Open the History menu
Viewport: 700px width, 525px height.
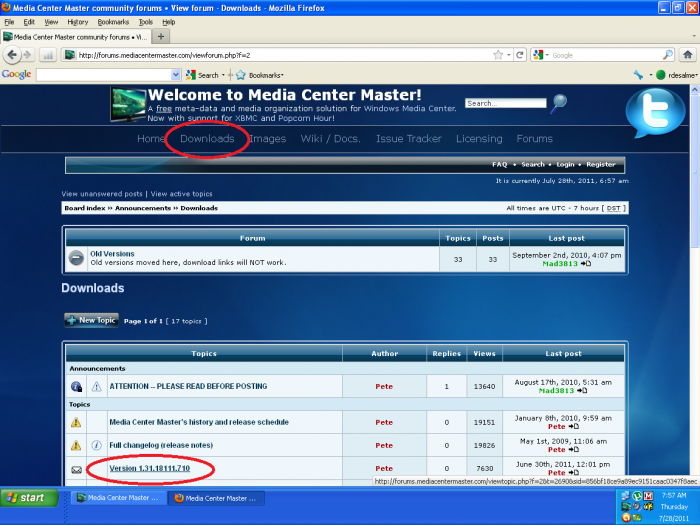click(x=78, y=22)
